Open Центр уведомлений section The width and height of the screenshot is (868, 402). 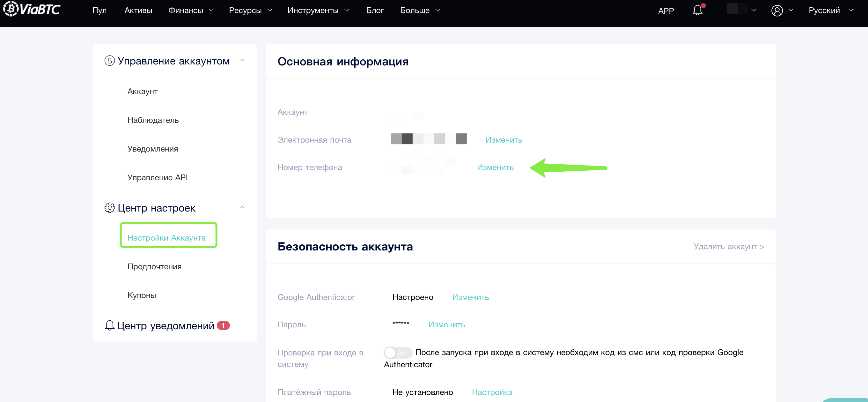166,325
